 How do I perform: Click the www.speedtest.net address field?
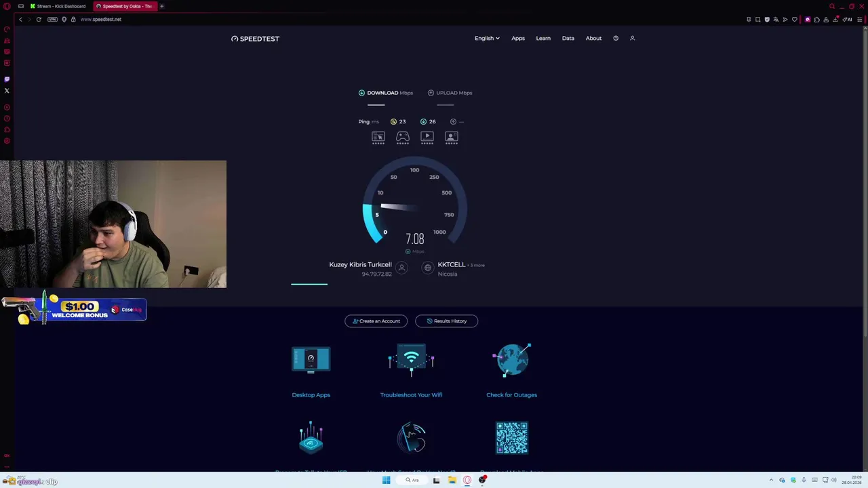coord(101,19)
